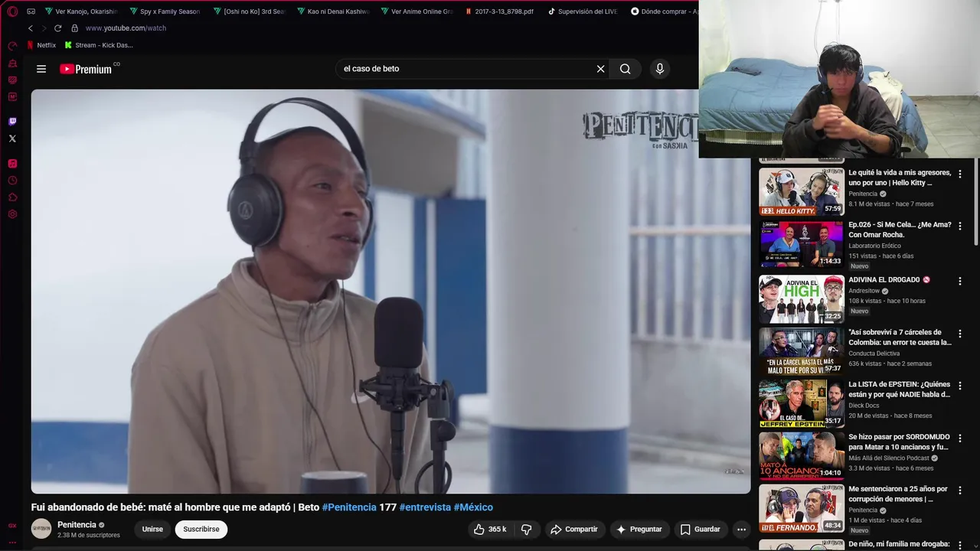Open Twitch panel in sidebar
Viewport: 980px width, 551px height.
point(12,122)
